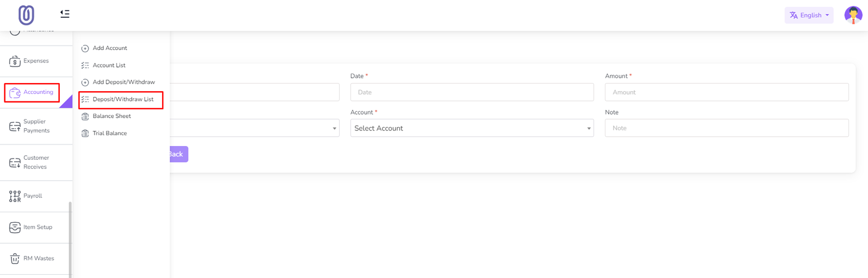This screenshot has width=868, height=278.
Task: Choose Add Deposit/Withdraw menu item
Action: (123, 82)
